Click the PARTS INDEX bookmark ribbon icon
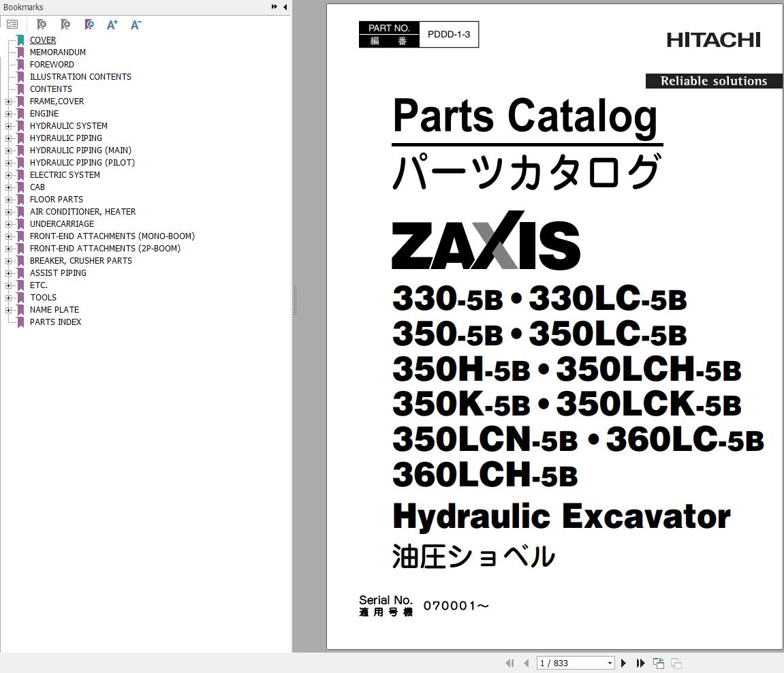The width and height of the screenshot is (784, 673). coord(20,322)
